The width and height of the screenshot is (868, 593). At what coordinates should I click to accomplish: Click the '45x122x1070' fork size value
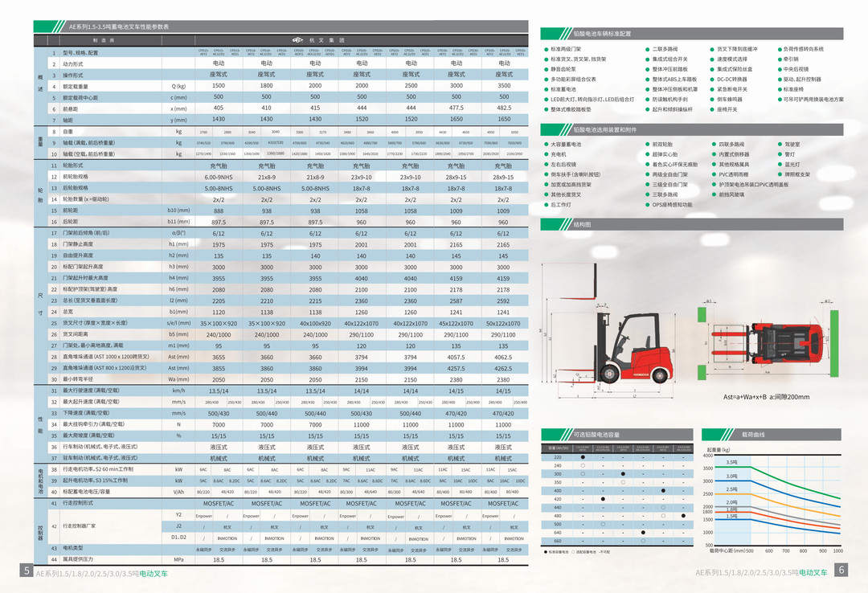pos(457,323)
